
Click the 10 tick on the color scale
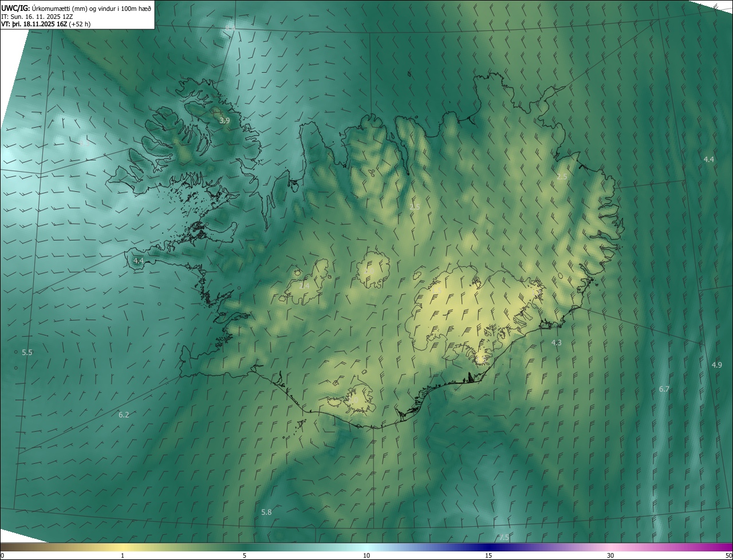366,555
